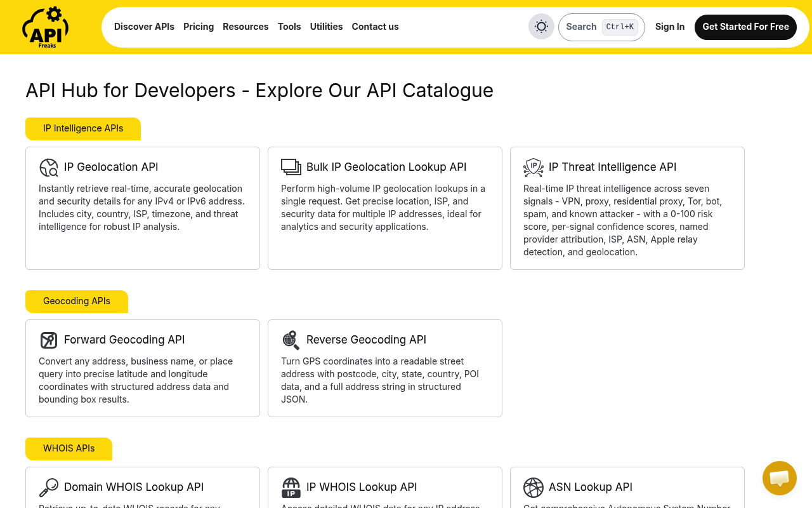Click the API Freaks logo
This screenshot has width=812, height=508.
click(45, 27)
